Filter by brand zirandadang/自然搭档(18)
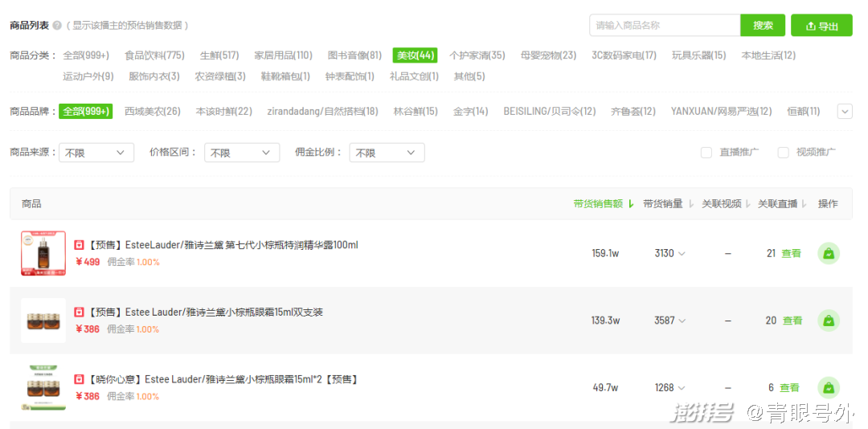Image resolution: width=868 pixels, height=429 pixels. coord(323,111)
